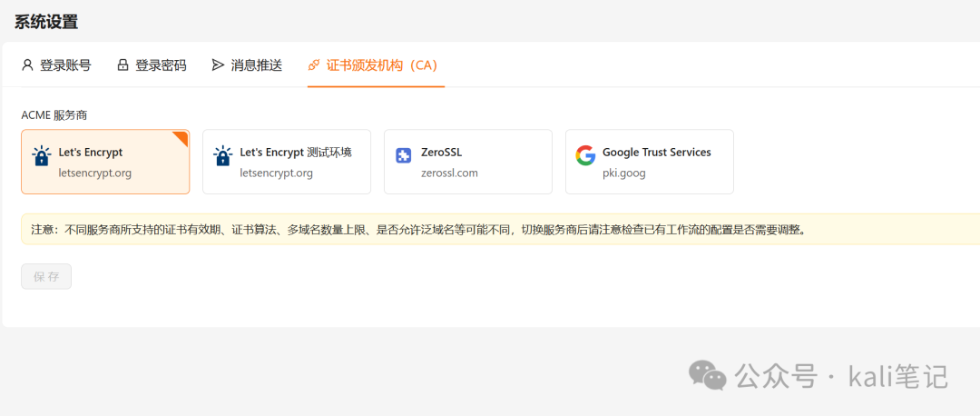Select ZeroSSL as the ACME provider
This screenshot has width=980, height=416.
click(x=468, y=162)
